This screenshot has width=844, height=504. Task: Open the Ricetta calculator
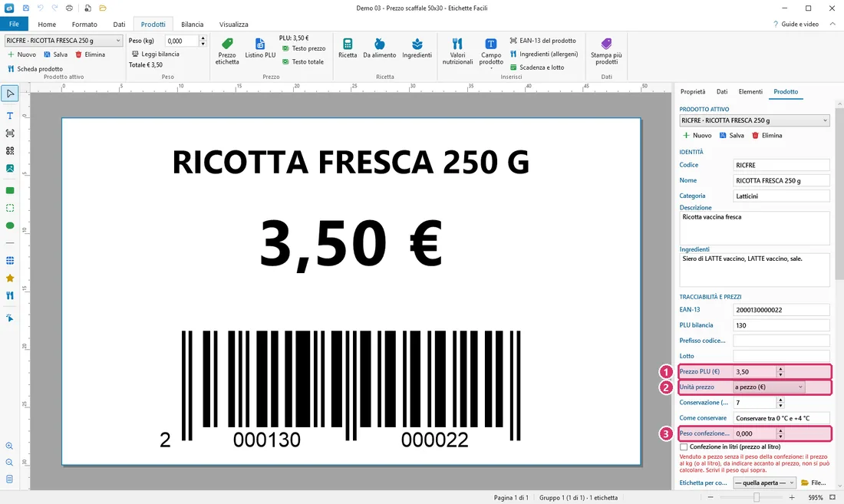(348, 48)
